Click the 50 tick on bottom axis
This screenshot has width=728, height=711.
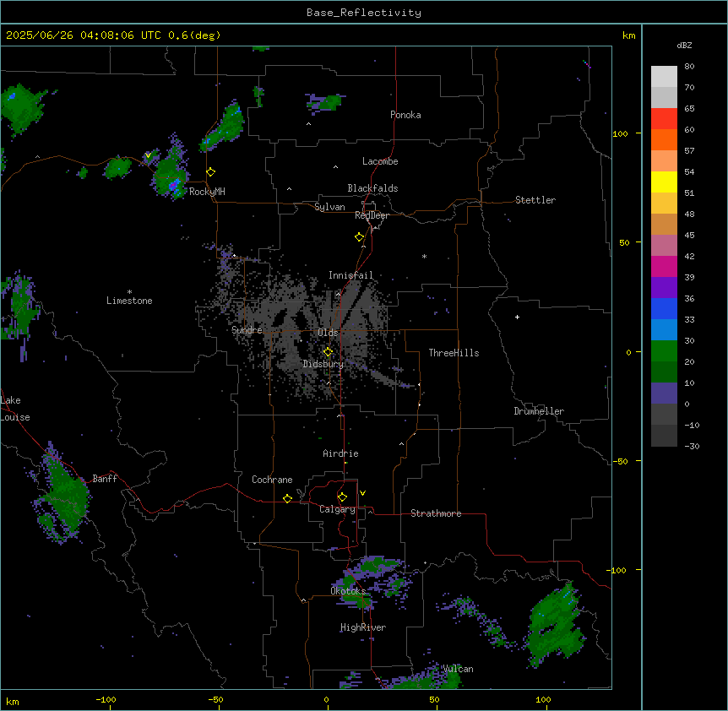(434, 700)
